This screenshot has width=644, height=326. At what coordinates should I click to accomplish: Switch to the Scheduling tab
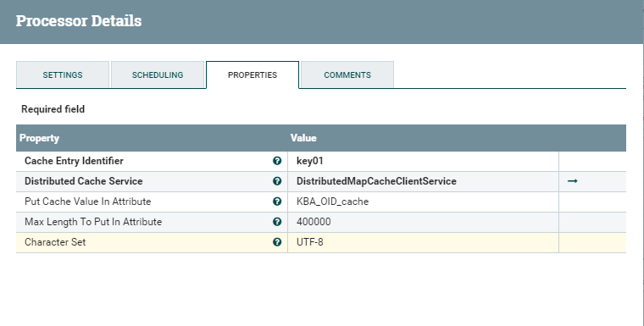click(x=158, y=75)
